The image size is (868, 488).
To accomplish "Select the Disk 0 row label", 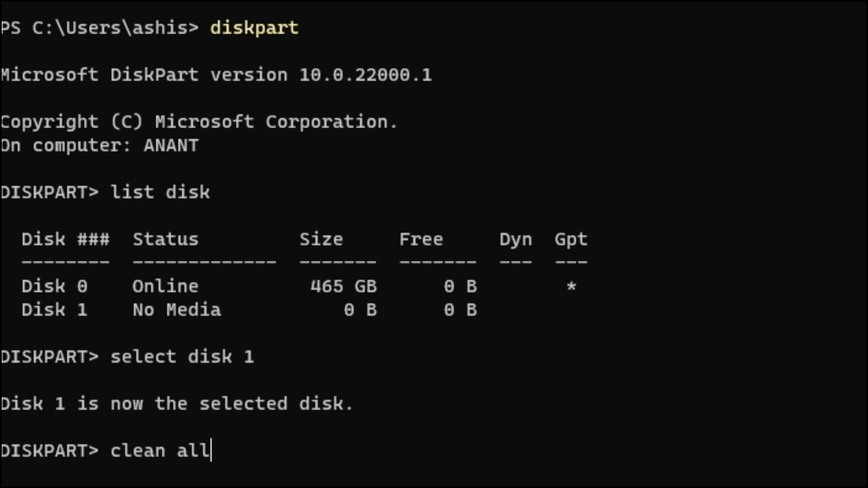I will tap(54, 286).
